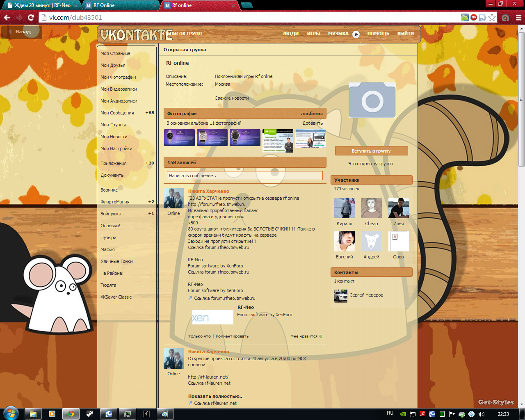Open contact Сергей Неверов

click(366, 295)
